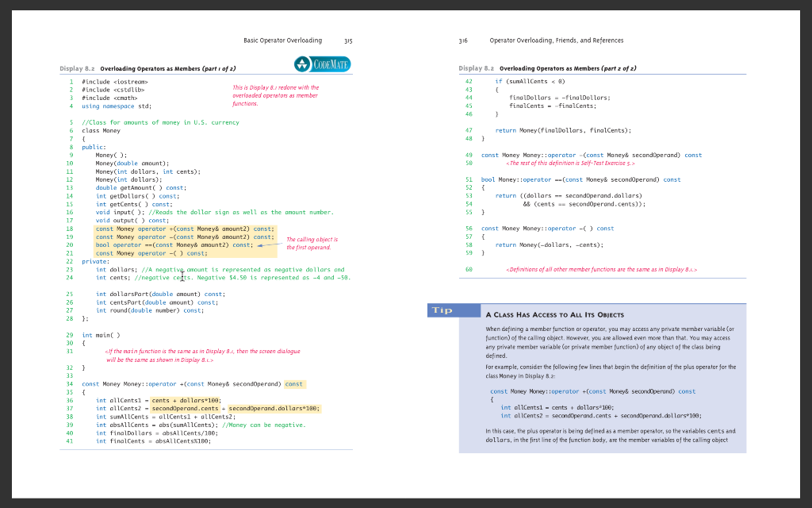Click 'Operator Overloading, Friends, and References' header
Image resolution: width=812 pixels, height=508 pixels.
557,40
